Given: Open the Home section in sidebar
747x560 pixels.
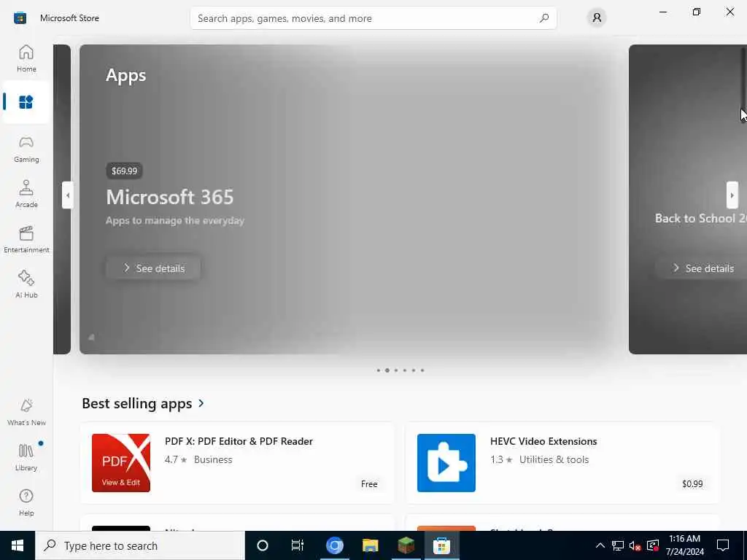Looking at the screenshot, I should pos(26,58).
